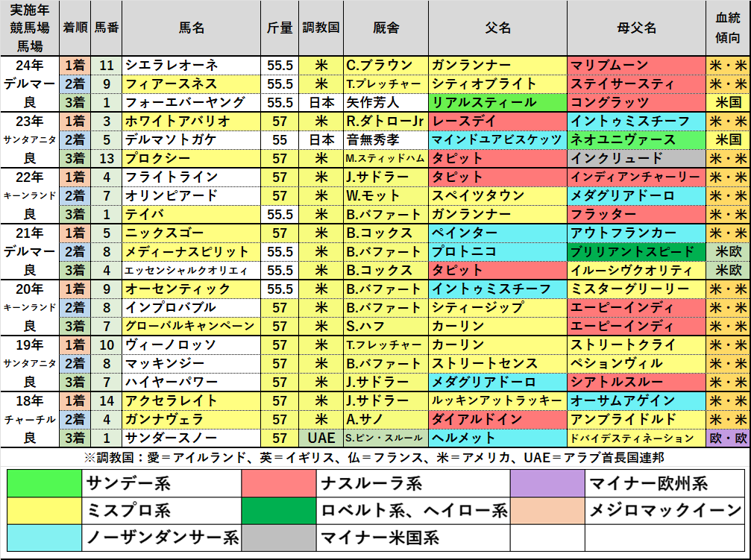Click the sire cell ヘルメット

click(497, 438)
